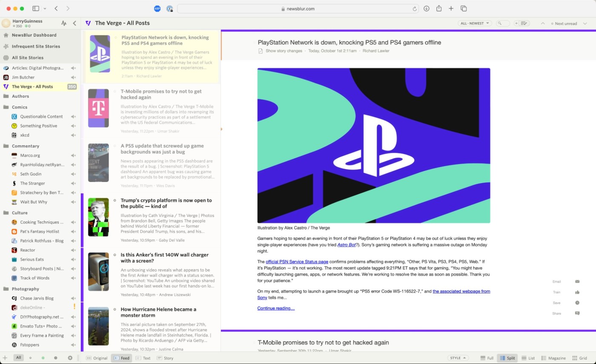The height and width of the screenshot is (364, 596).
Task: Click the add site plus icon in the sidebar footer
Action: coord(5,358)
